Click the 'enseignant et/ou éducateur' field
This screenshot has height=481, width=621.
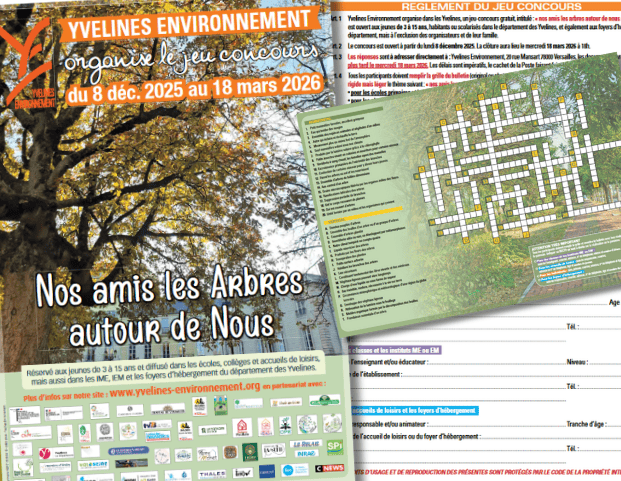pos(455,361)
